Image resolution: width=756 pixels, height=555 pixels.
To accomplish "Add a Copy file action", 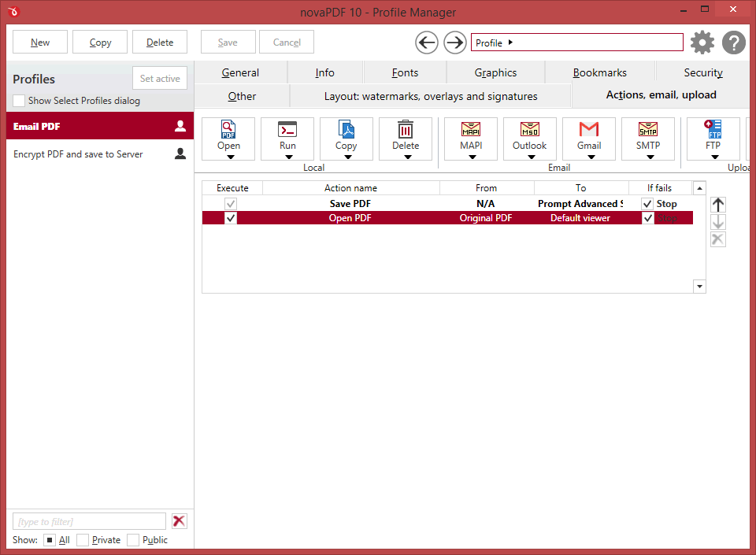I will point(346,139).
